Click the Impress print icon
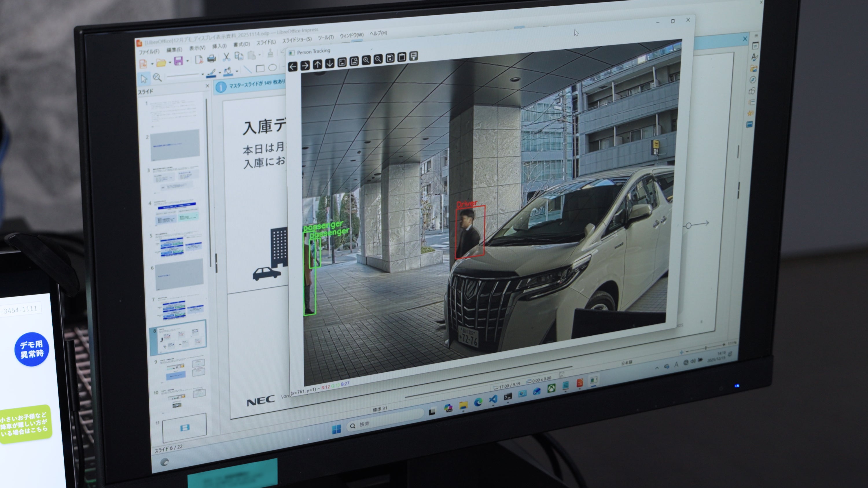 211,59
